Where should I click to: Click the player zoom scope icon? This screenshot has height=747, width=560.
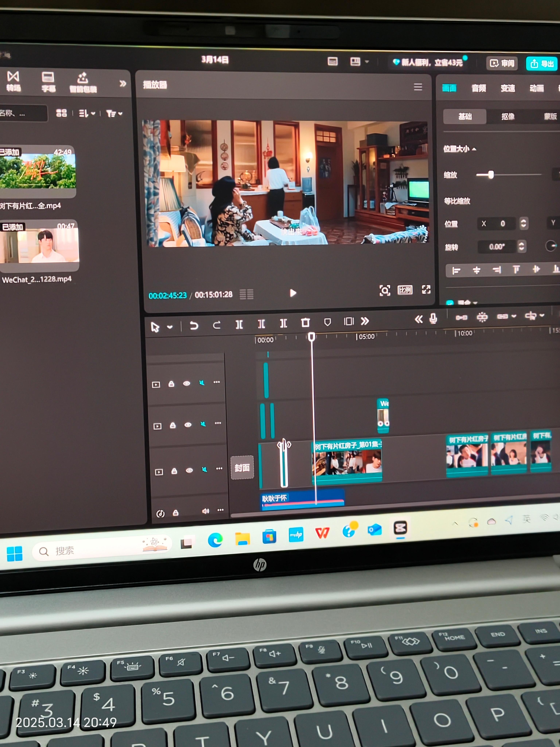click(x=385, y=290)
